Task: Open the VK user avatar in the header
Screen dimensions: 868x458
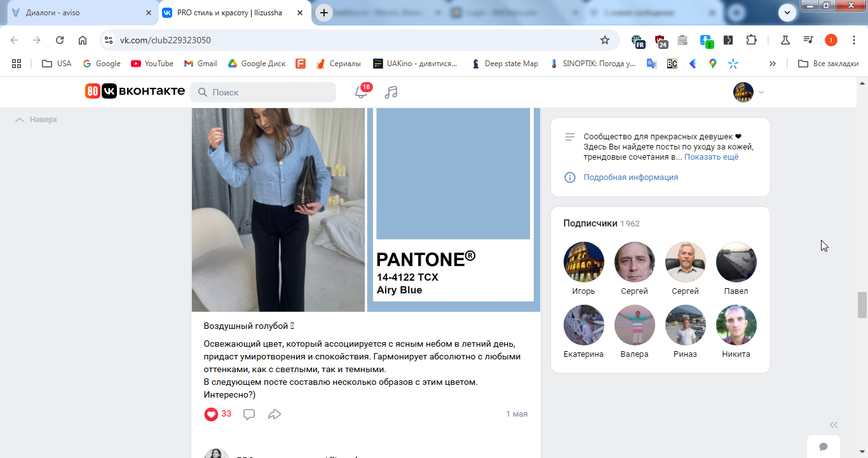Action: pos(743,92)
